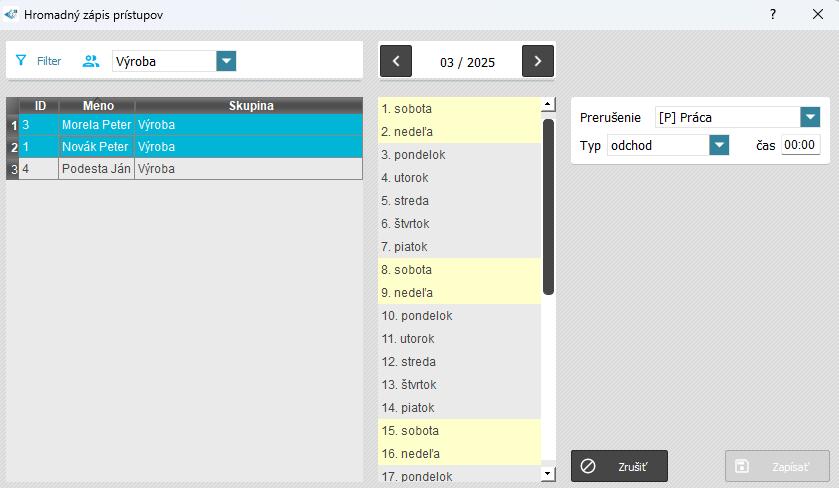The width and height of the screenshot is (839, 488).
Task: Click the Zrušiť button
Action: click(619, 466)
